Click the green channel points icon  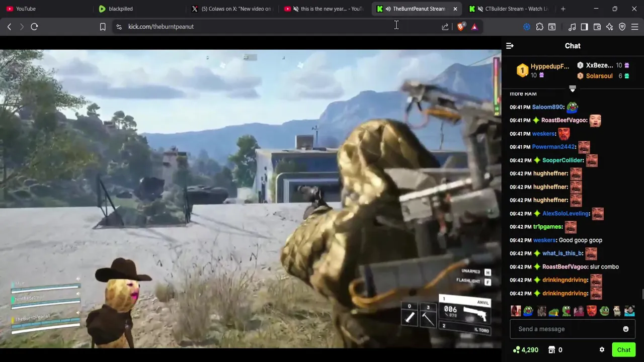(516, 350)
